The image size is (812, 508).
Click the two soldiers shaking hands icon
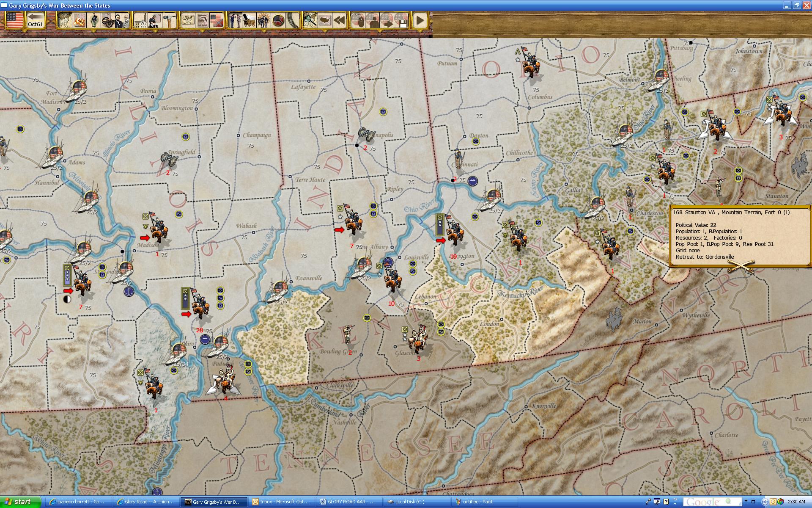235,20
